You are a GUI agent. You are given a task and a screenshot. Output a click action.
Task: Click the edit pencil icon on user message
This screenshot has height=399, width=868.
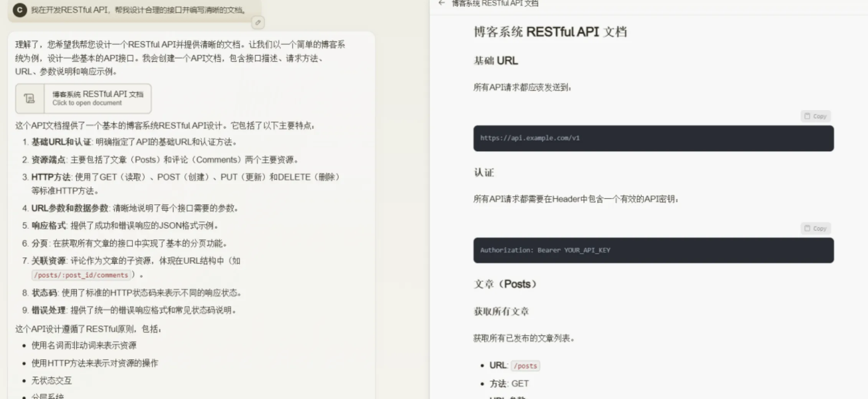coord(258,23)
